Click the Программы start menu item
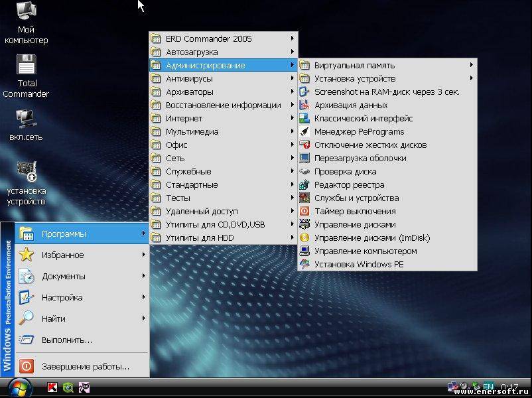532x398 pixels. click(82, 233)
